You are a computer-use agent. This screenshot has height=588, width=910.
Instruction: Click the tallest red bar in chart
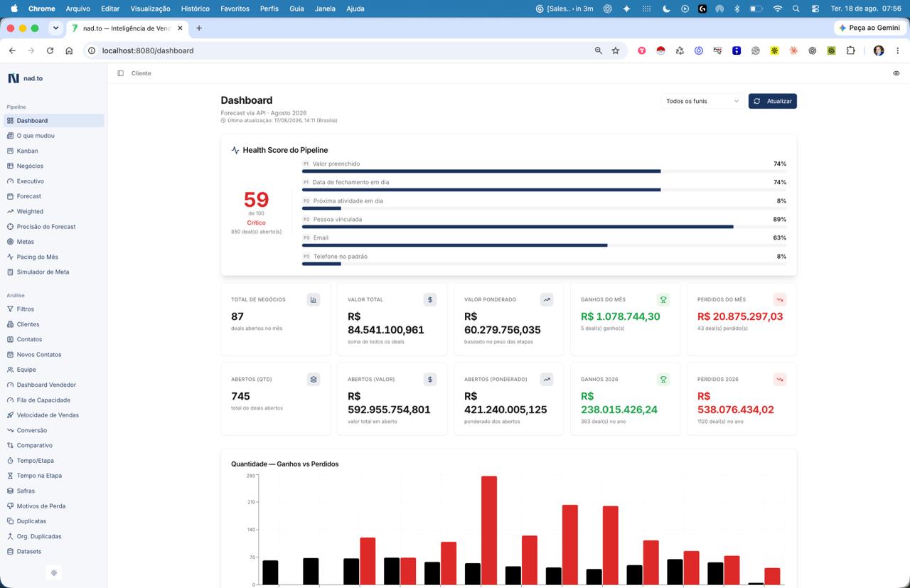489,530
